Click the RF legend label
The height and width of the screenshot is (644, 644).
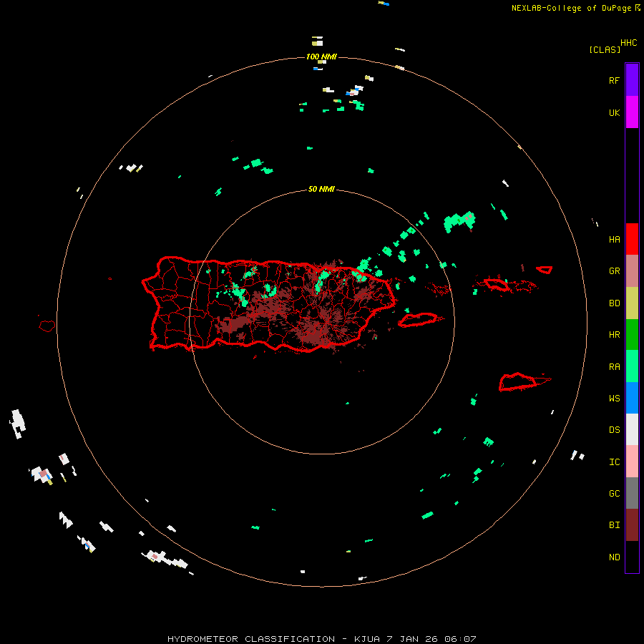(614, 80)
